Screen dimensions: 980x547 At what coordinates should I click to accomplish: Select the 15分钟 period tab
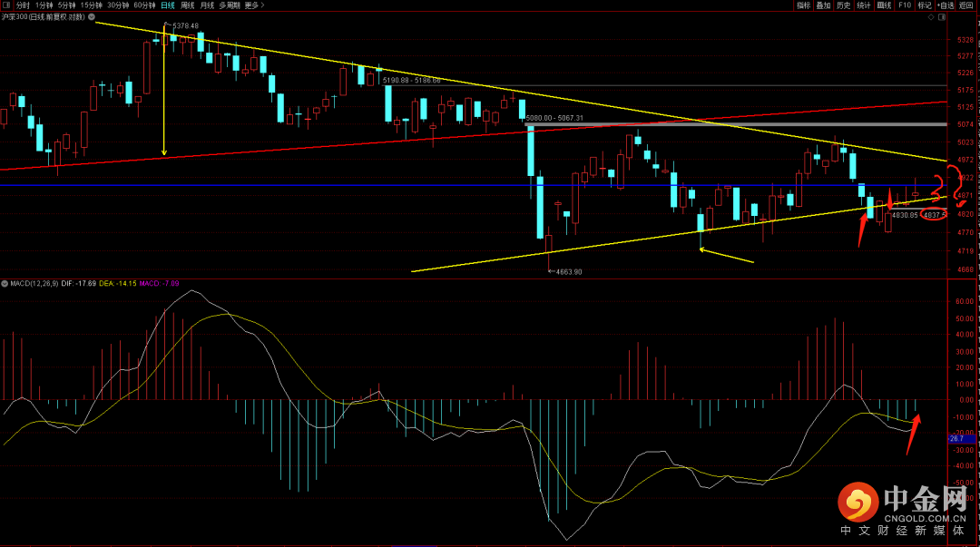(92, 5)
